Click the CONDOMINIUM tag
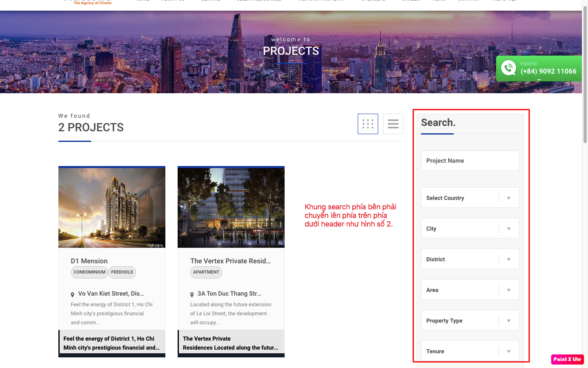 pos(89,272)
